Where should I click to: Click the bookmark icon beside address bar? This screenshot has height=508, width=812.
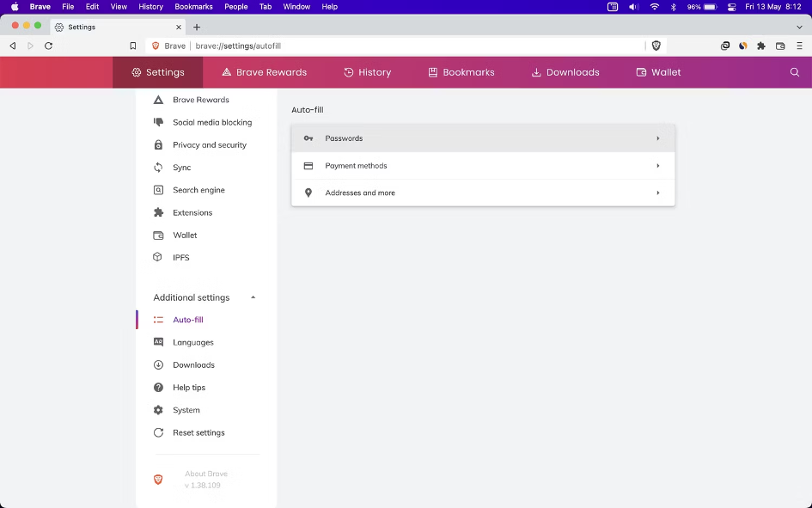tap(132, 46)
